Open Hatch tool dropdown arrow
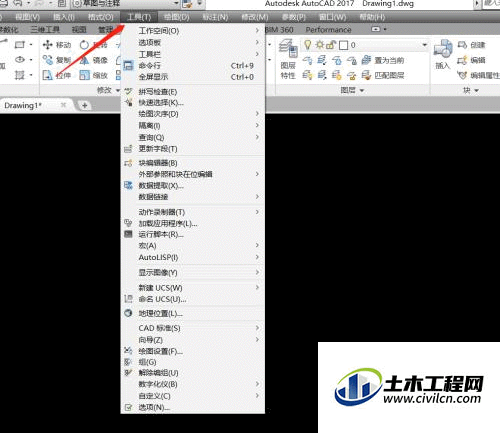 (x=31, y=75)
